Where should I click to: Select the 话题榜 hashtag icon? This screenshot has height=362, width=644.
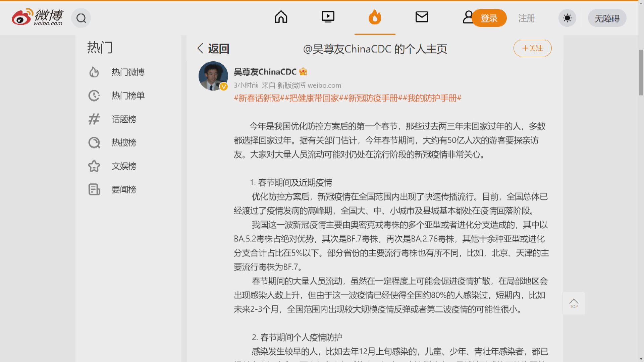pyautogui.click(x=94, y=119)
